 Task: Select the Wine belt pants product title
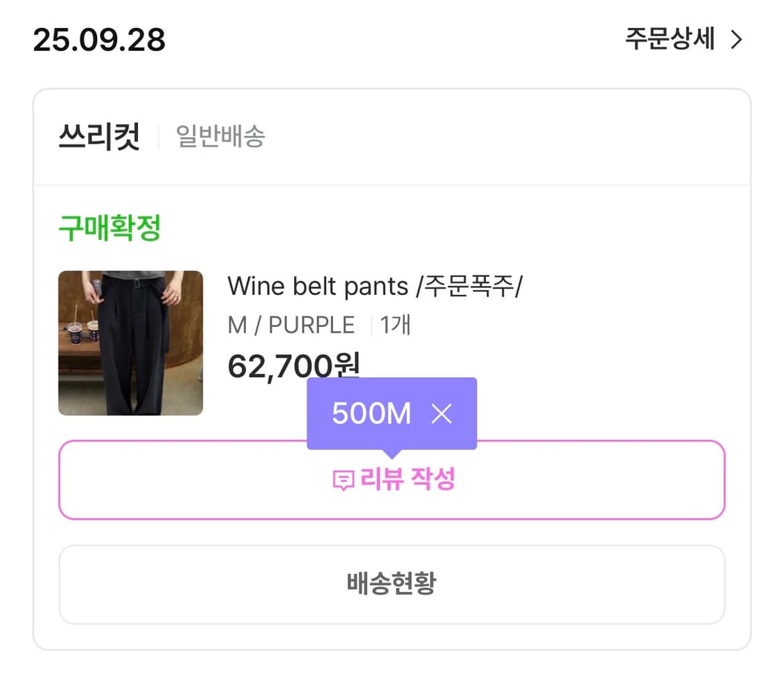[374, 286]
